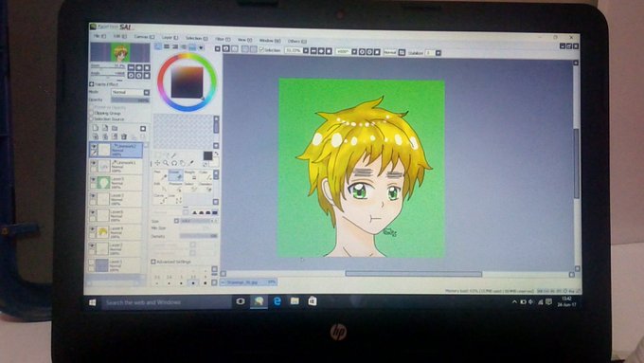Click navigator rotate counterclockwise button

coord(131,76)
